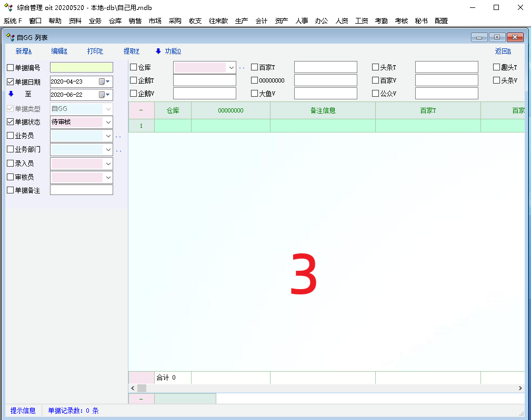The width and height of the screenshot is (531, 420).
Task: Click the blue arrow left of 至
Action: (x=11, y=94)
